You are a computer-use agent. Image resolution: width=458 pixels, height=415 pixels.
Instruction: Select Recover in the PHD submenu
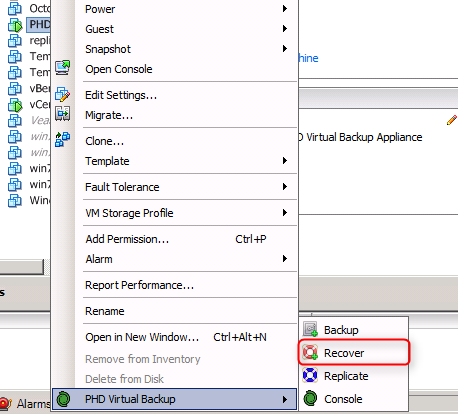point(354,353)
